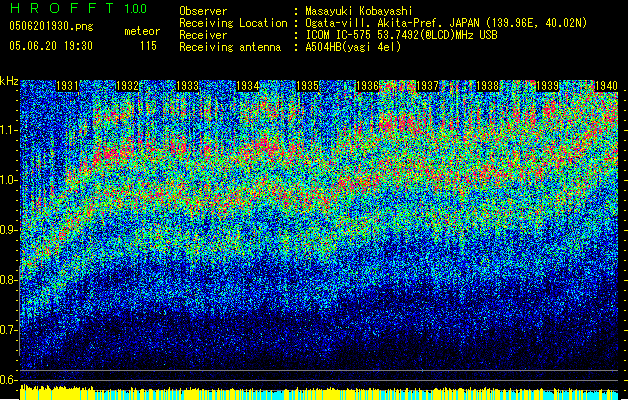Image resolution: width=629 pixels, height=400 pixels.
Task: Select the 1.1 frequency axis label
Action: tap(9, 130)
